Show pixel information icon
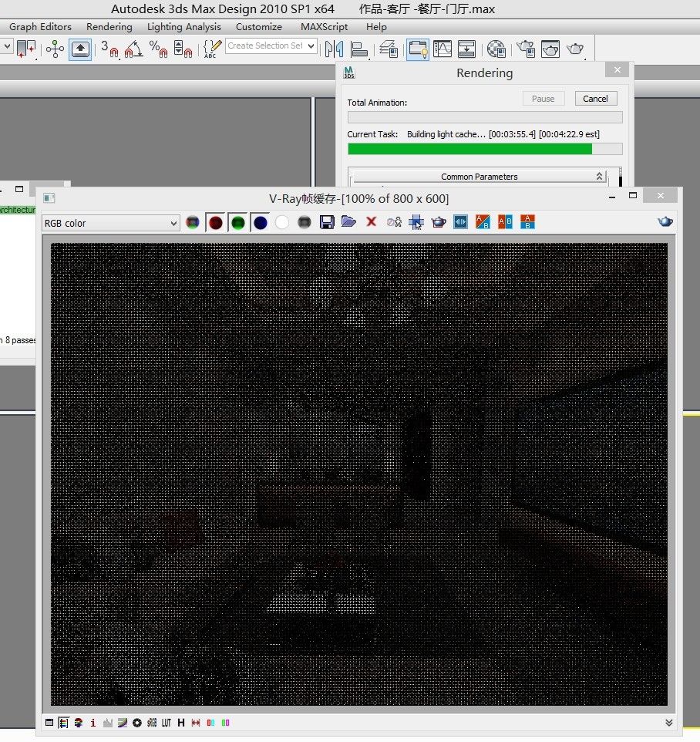 93,723
